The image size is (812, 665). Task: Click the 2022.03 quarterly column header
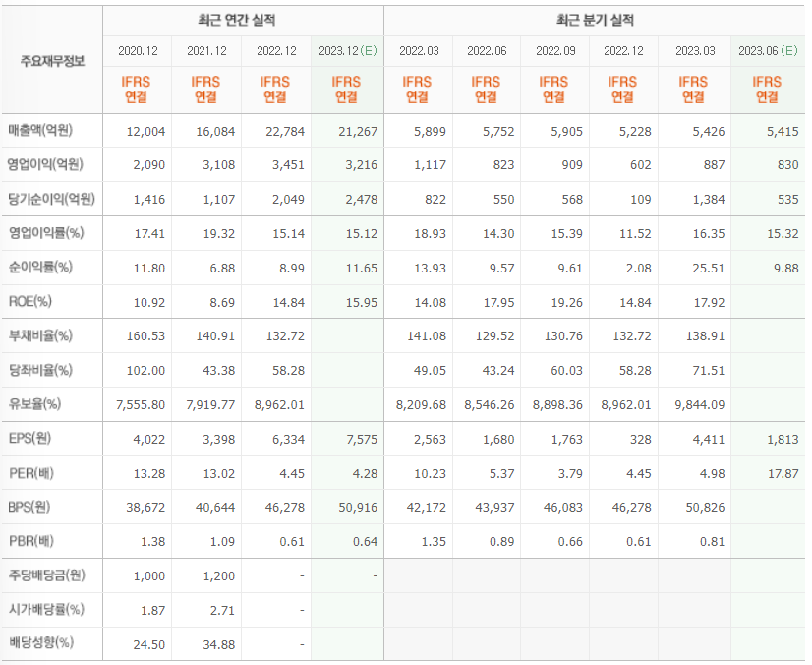click(x=419, y=51)
